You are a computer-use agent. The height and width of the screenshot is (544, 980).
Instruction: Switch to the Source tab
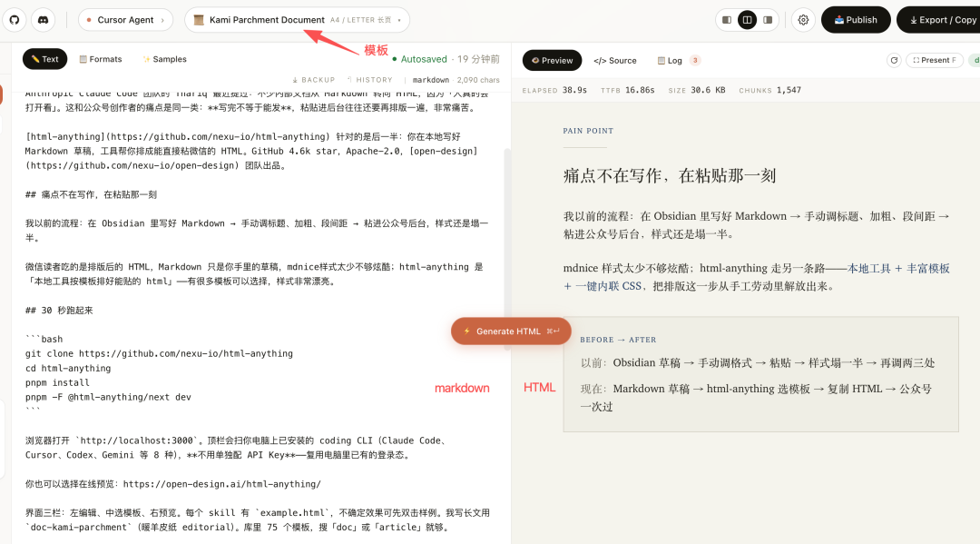click(x=615, y=61)
